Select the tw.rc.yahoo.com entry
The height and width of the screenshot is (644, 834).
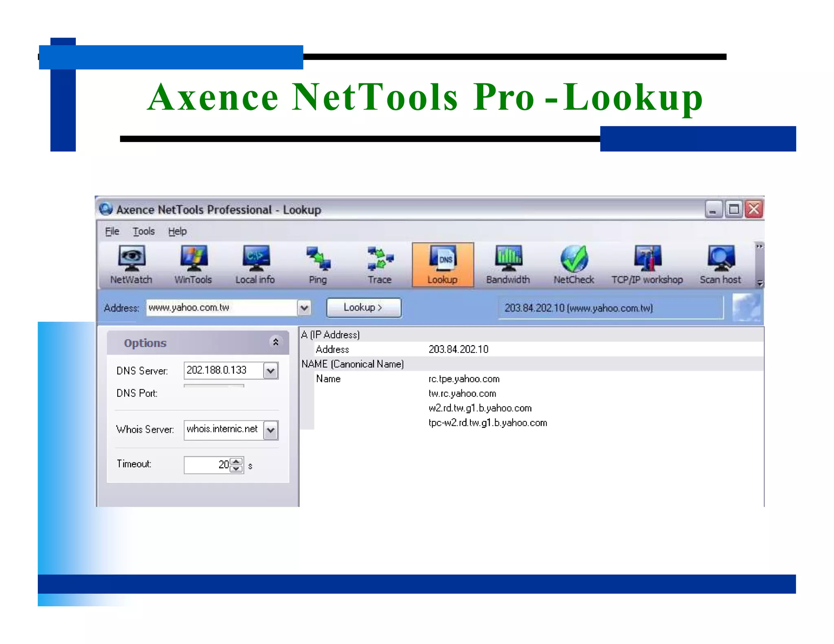point(462,394)
